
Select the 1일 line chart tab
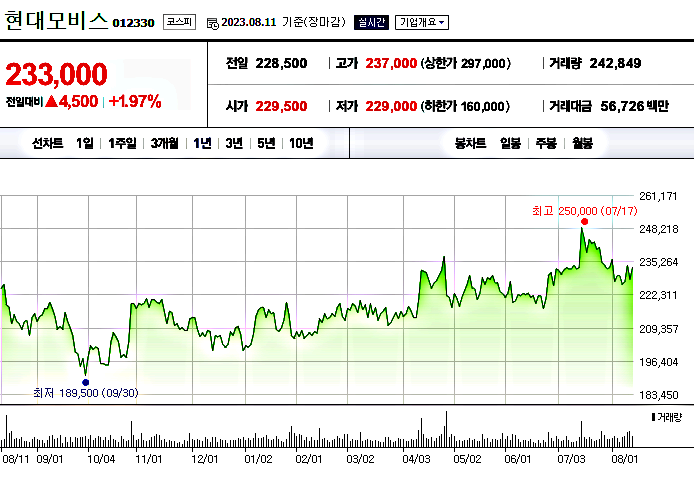(85, 143)
